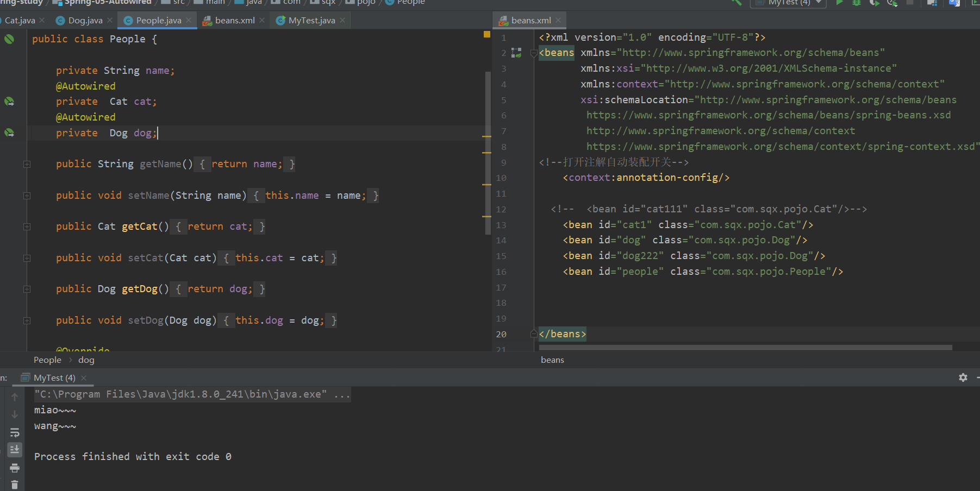Run with coverage using the shield play icon

(x=874, y=3)
